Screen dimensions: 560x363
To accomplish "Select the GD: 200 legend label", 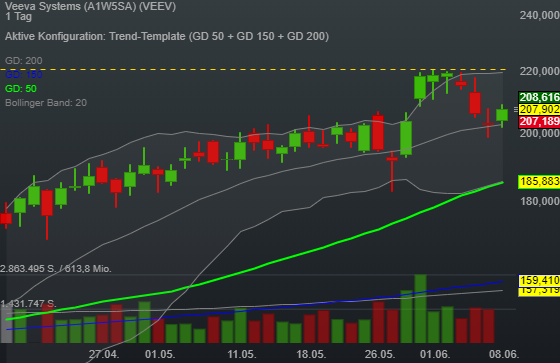I will coord(24,60).
